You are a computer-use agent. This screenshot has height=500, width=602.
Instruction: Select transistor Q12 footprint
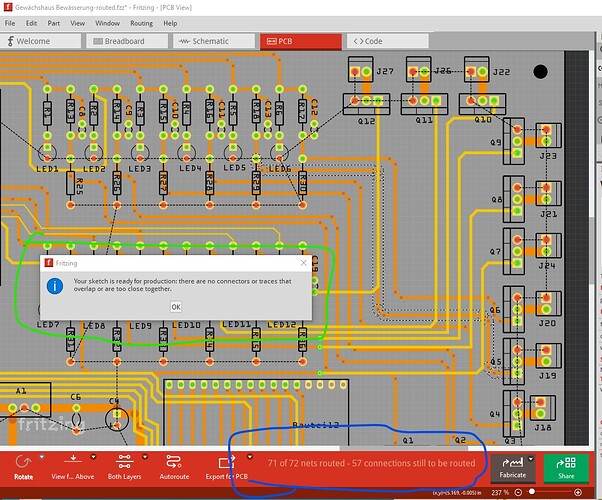tap(366, 104)
